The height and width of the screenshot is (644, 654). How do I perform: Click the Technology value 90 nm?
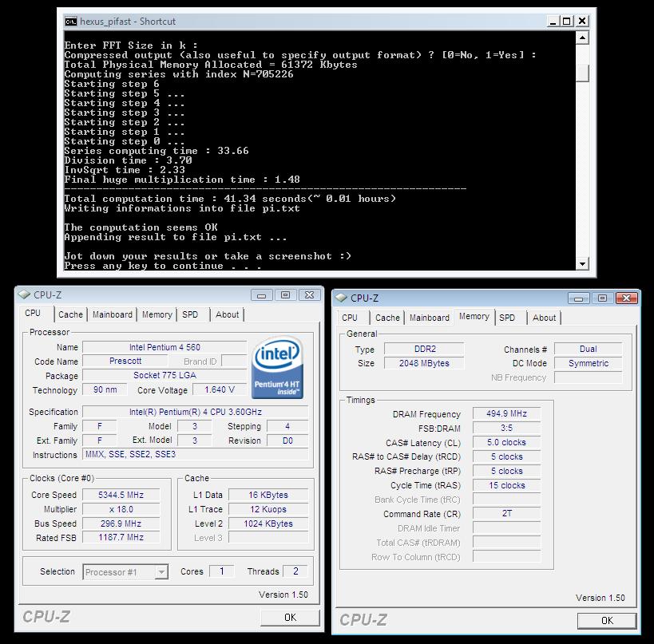[x=105, y=389]
